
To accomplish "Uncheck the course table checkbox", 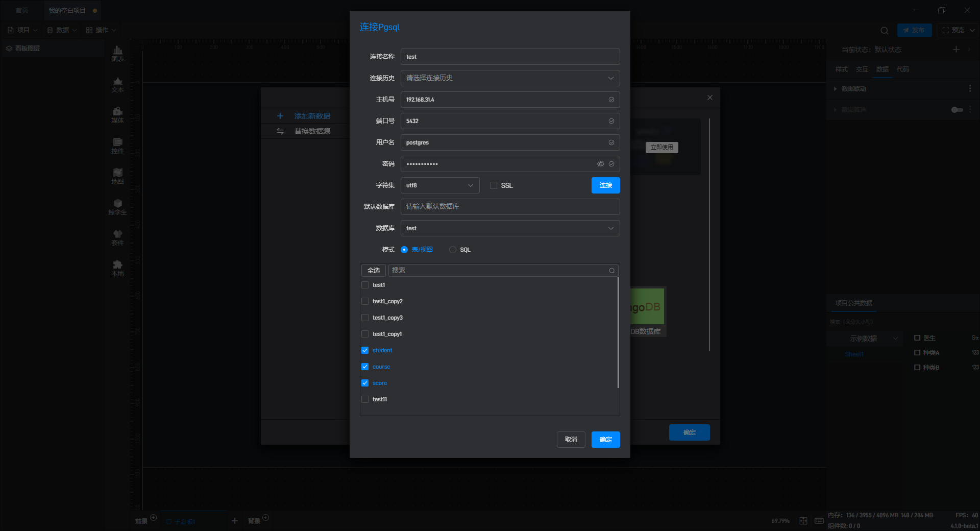I will point(365,367).
